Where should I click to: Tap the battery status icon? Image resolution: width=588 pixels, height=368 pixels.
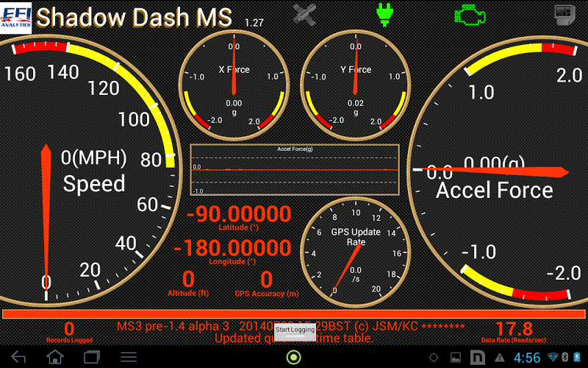pyautogui.click(x=577, y=357)
